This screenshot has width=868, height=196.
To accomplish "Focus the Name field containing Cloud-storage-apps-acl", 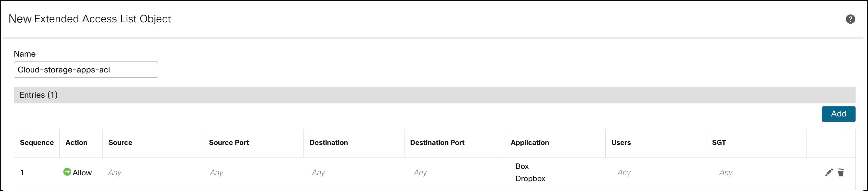I will [86, 70].
